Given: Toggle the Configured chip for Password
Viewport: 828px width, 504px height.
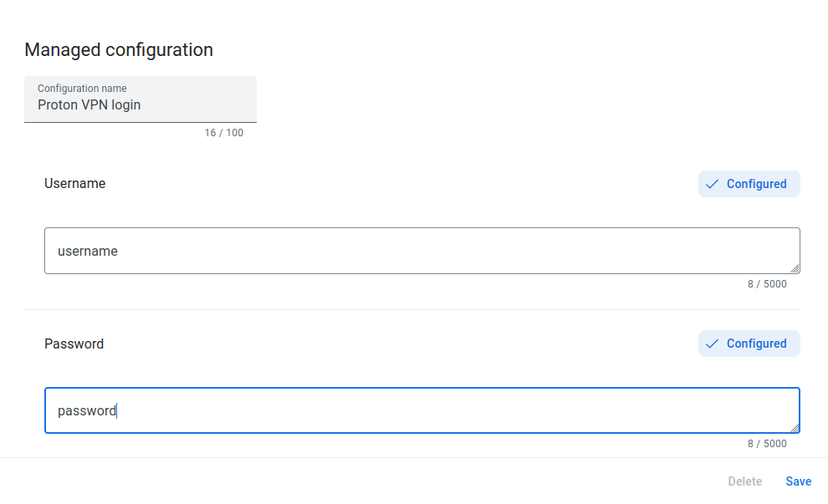Looking at the screenshot, I should (749, 344).
